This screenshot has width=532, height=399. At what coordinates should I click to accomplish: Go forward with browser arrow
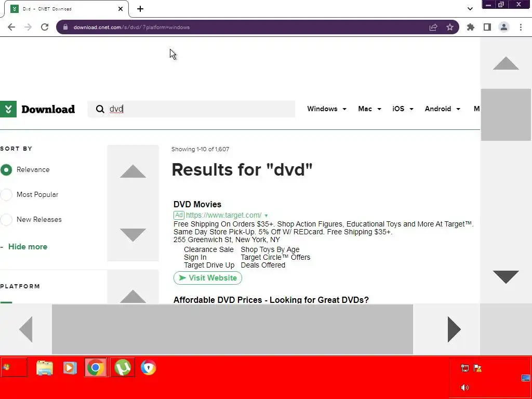(x=28, y=27)
